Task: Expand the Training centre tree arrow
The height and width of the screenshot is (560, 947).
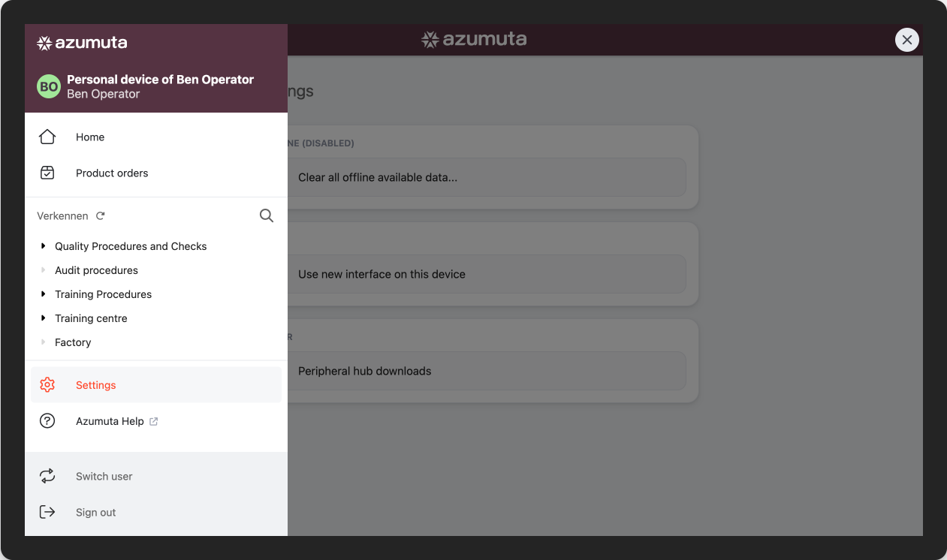Action: 44,318
